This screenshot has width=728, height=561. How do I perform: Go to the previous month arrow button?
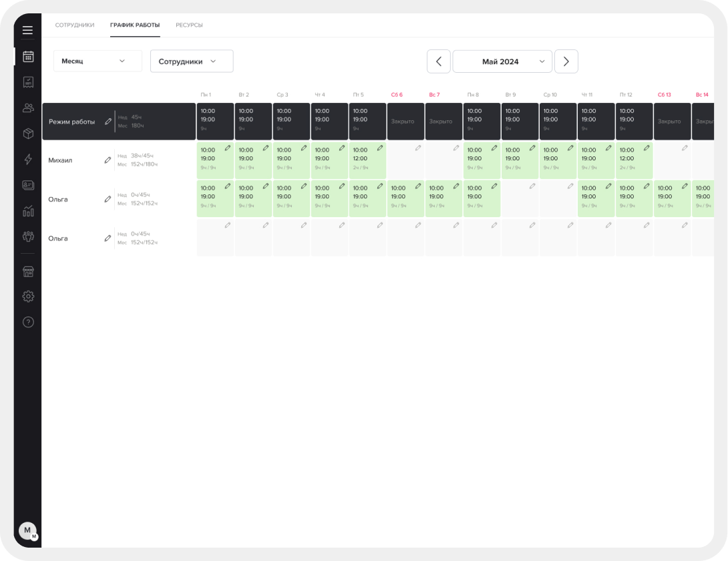pos(439,61)
